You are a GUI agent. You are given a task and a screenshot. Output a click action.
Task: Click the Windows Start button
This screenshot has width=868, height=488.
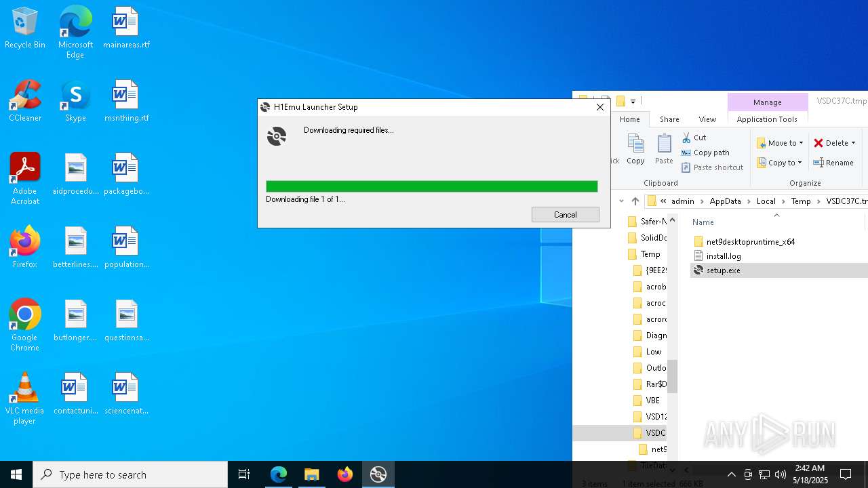pos(16,474)
